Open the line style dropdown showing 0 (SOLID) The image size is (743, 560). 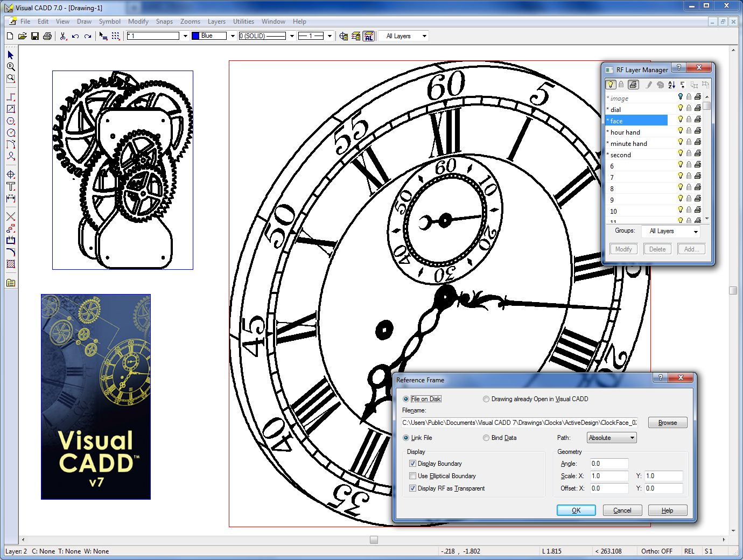(291, 36)
